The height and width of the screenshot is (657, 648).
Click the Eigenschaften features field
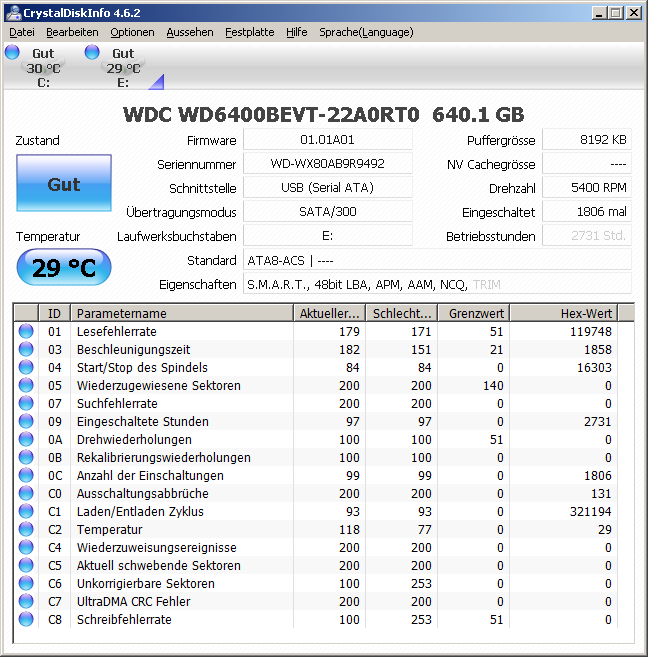tap(437, 285)
